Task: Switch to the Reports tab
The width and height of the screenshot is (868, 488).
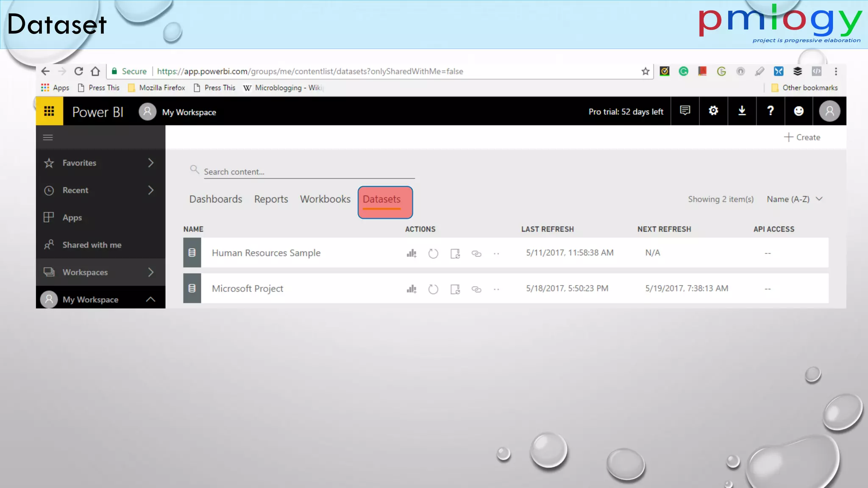Action: (x=271, y=199)
